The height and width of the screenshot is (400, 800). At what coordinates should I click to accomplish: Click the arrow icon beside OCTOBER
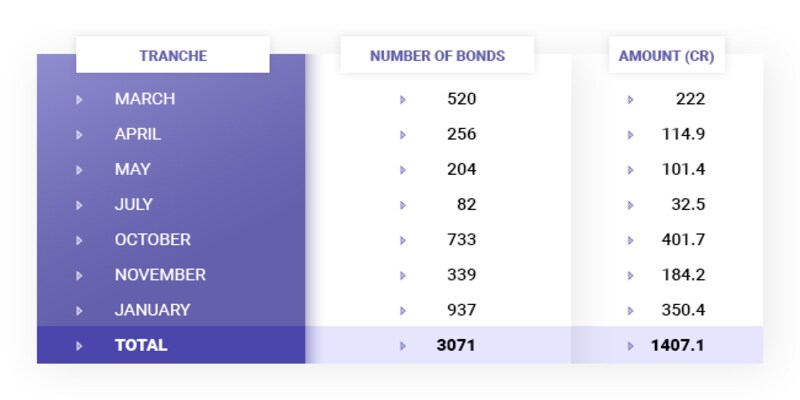tap(79, 240)
